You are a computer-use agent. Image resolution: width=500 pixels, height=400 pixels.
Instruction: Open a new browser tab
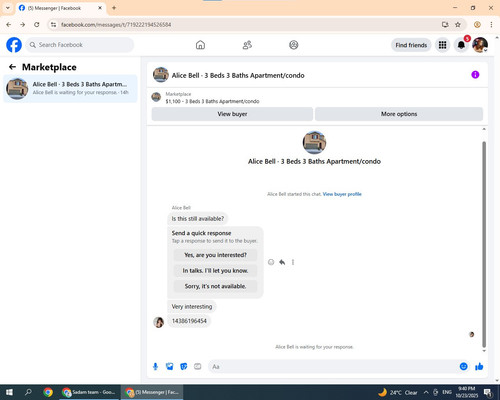point(114,8)
